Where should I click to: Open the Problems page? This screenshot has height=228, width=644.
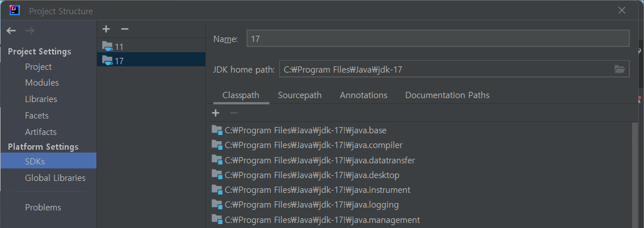click(x=43, y=208)
